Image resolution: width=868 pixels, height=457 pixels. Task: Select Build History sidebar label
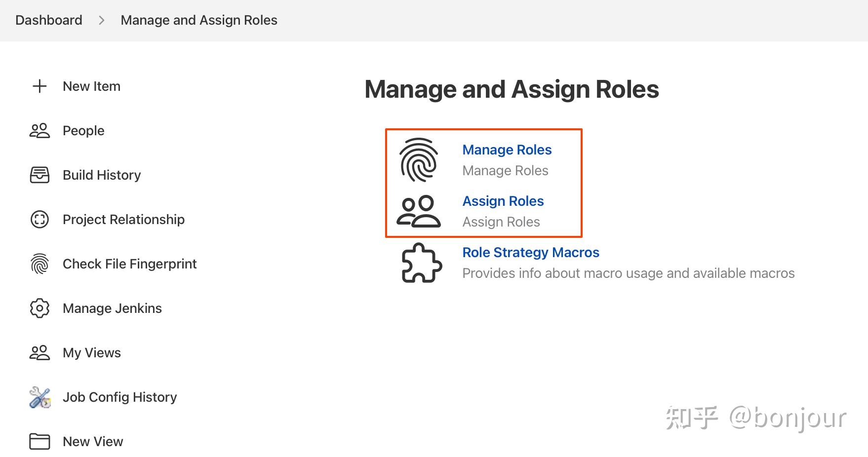click(x=102, y=175)
